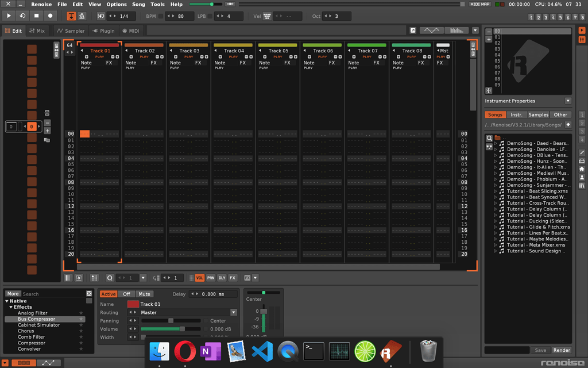Open the upper frame view options dropdown
This screenshot has width=588, height=368.
pyautogui.click(x=475, y=30)
